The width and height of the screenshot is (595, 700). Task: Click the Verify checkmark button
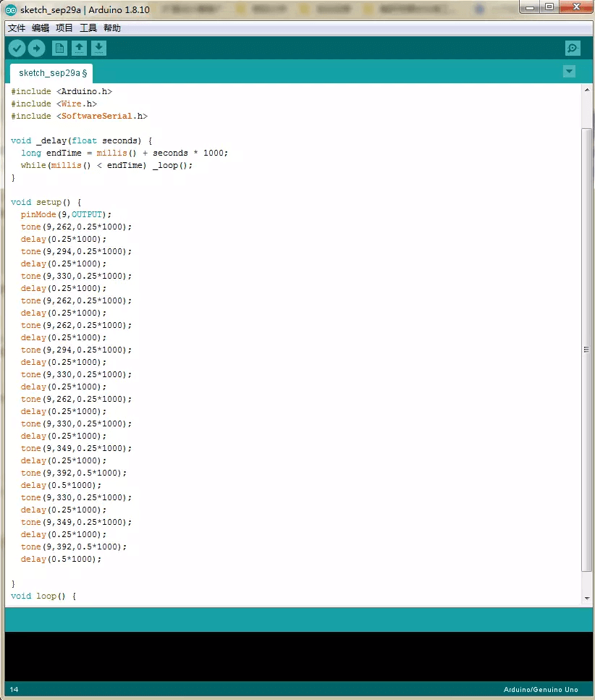(17, 49)
